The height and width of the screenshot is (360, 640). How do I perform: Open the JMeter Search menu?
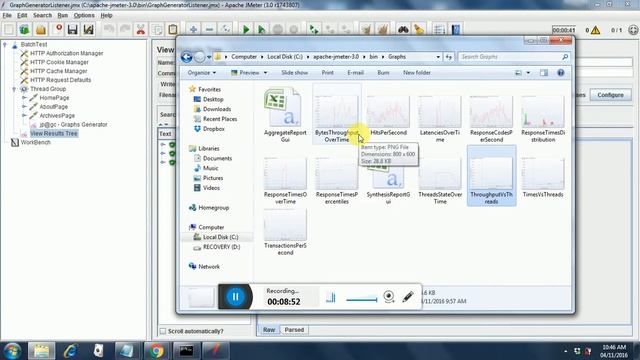(42, 16)
